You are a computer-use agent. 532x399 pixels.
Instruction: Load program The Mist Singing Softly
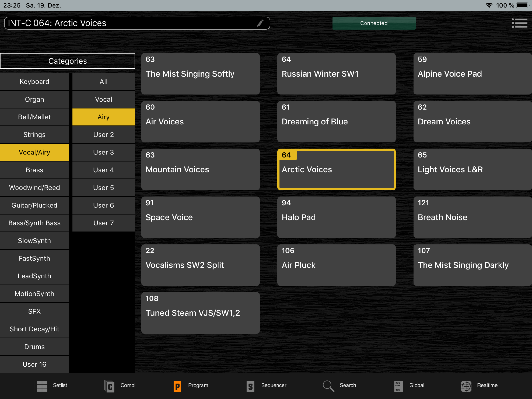coord(201,74)
